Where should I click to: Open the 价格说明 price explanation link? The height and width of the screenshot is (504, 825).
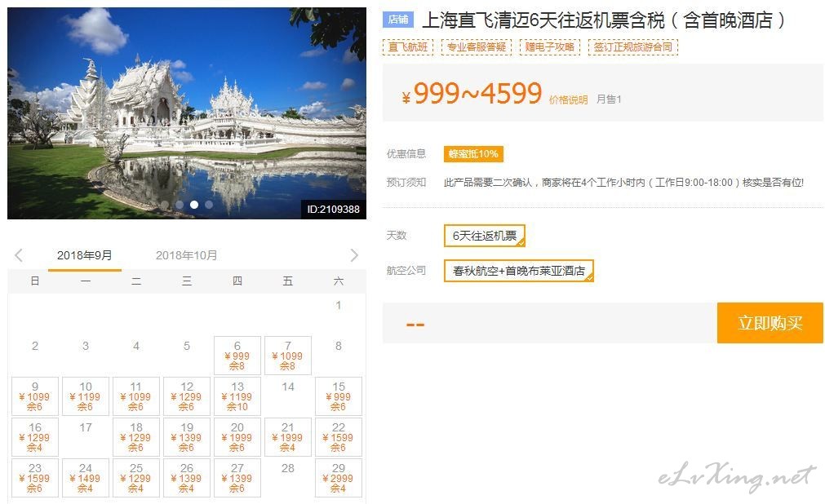coord(568,100)
